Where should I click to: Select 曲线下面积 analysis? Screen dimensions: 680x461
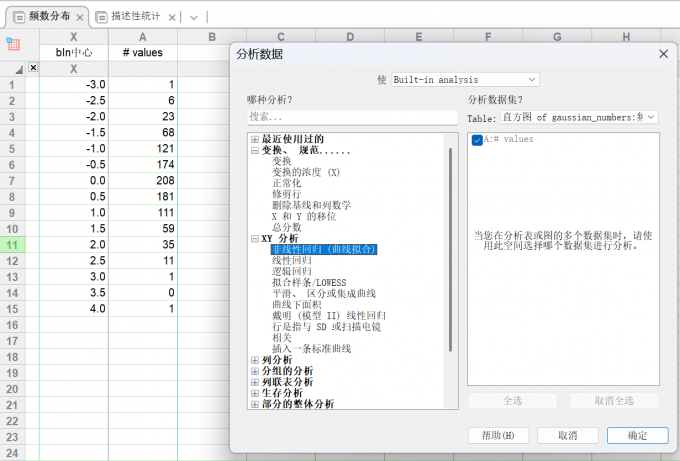[298, 305]
